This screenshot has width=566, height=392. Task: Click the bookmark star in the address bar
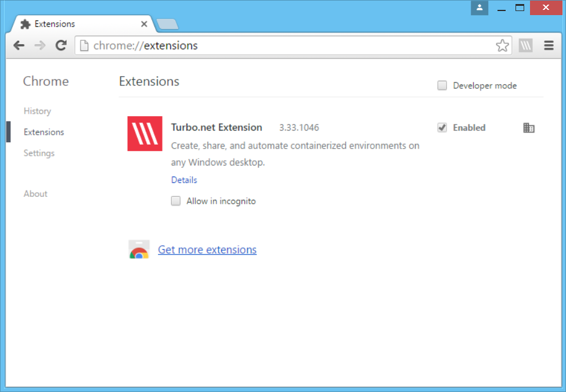(502, 45)
